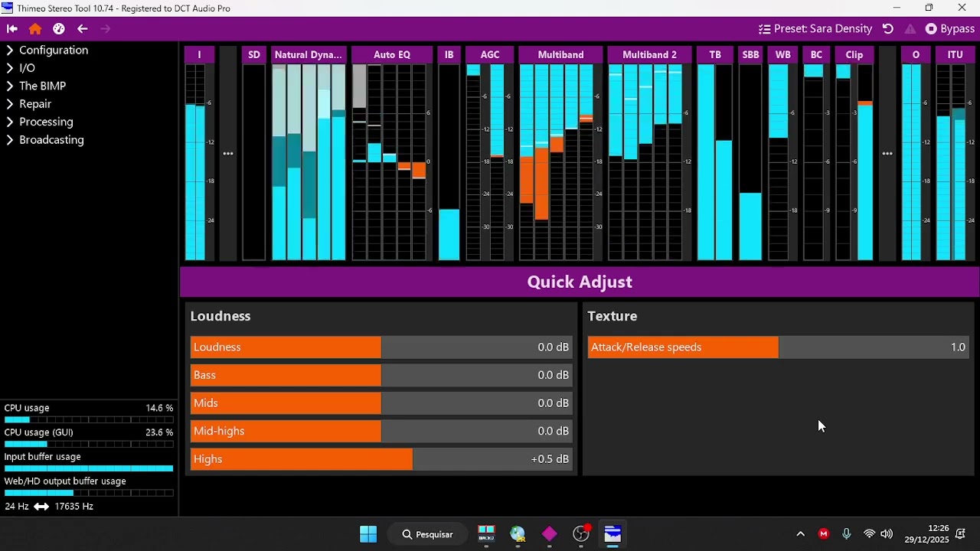Open the Wi-Fi network tray icon
980x551 pixels.
click(x=869, y=534)
